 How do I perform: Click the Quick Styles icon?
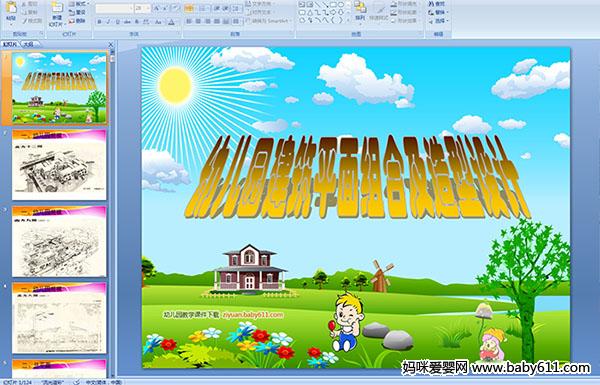[x=379, y=10]
